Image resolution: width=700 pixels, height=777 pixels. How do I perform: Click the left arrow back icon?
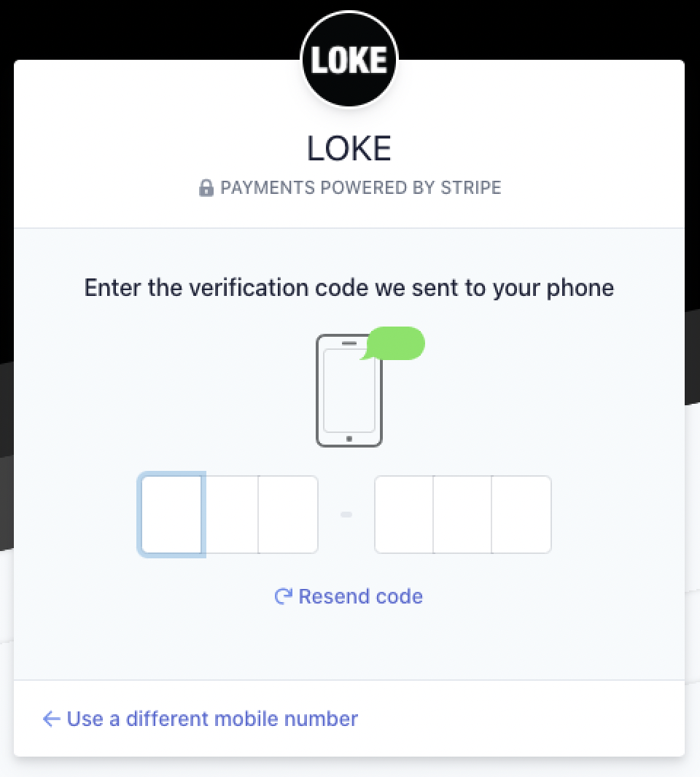click(x=52, y=719)
